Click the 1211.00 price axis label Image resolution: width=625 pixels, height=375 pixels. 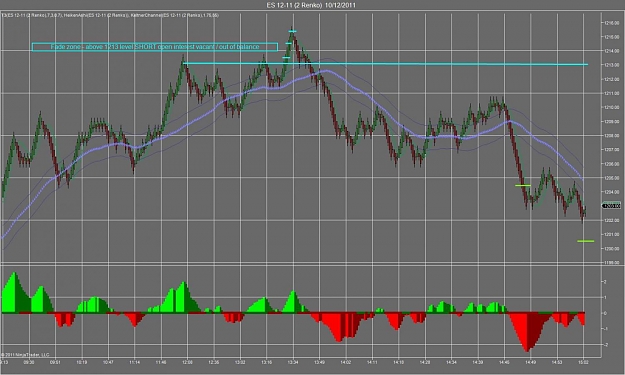612,93
